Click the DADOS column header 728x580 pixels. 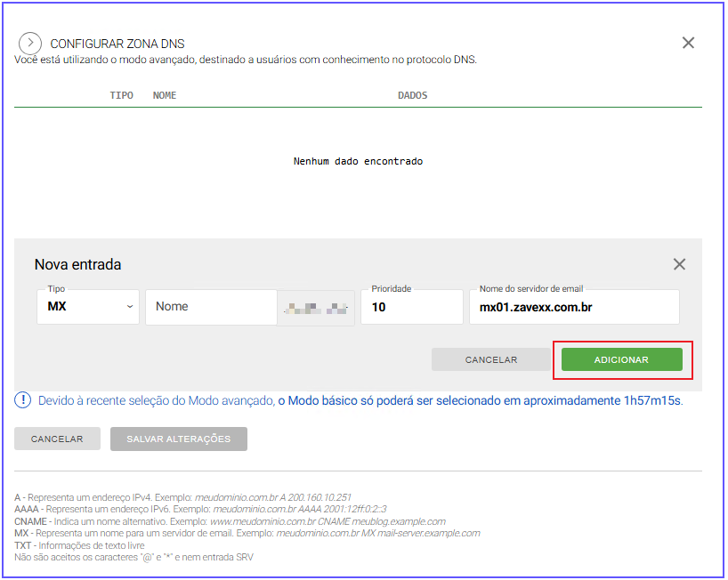pos(412,95)
